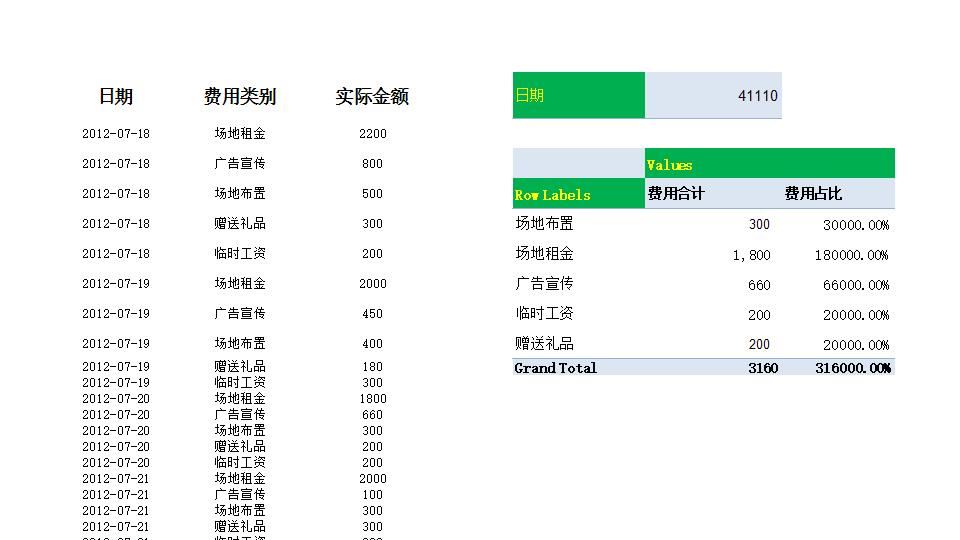Click the amount cell 450
This screenshot has width=960, height=540.
[x=372, y=313]
